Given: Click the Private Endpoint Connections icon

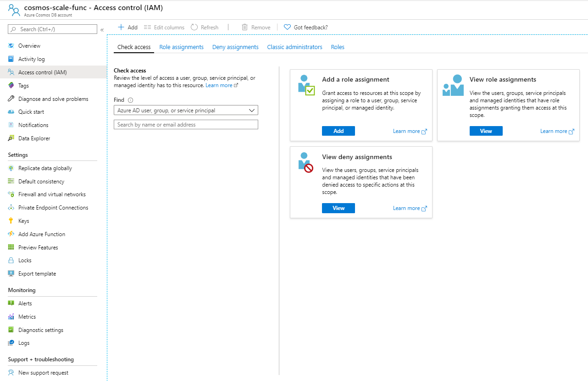Looking at the screenshot, I should coord(11,208).
